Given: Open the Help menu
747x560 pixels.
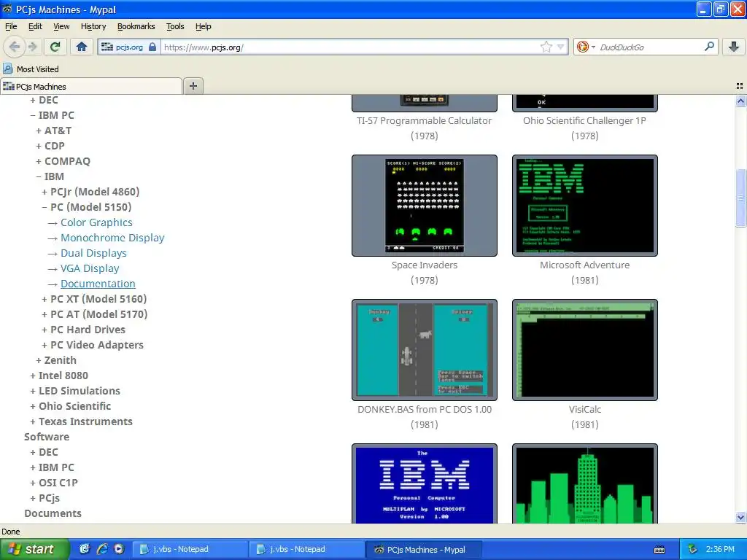Looking at the screenshot, I should (204, 26).
